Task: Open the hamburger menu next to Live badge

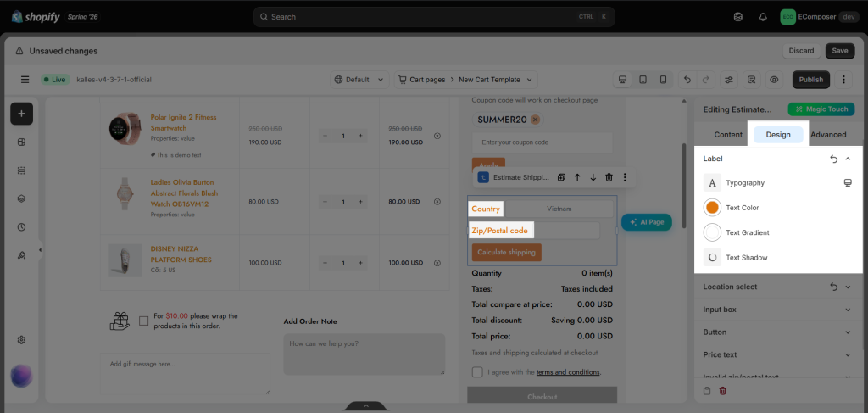Action: 25,80
